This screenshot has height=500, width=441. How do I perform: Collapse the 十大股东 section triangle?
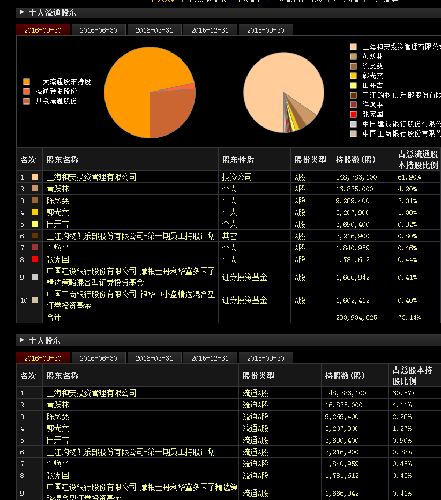22,340
